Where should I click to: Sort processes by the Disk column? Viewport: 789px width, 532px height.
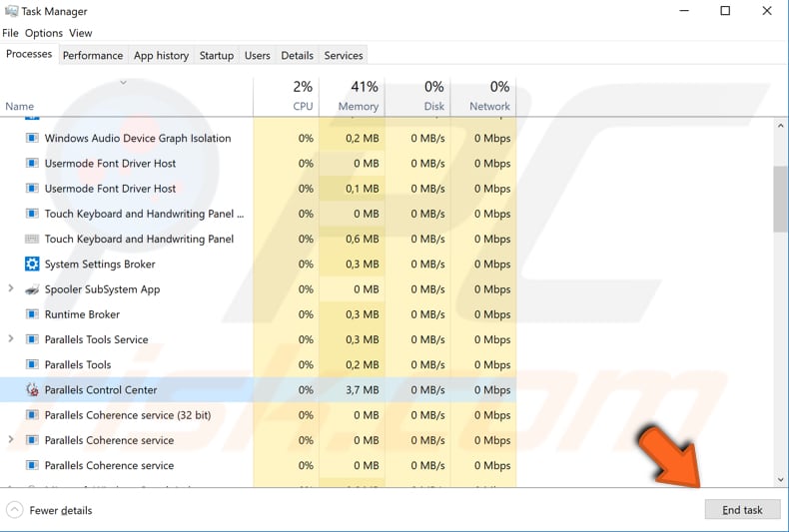point(417,97)
